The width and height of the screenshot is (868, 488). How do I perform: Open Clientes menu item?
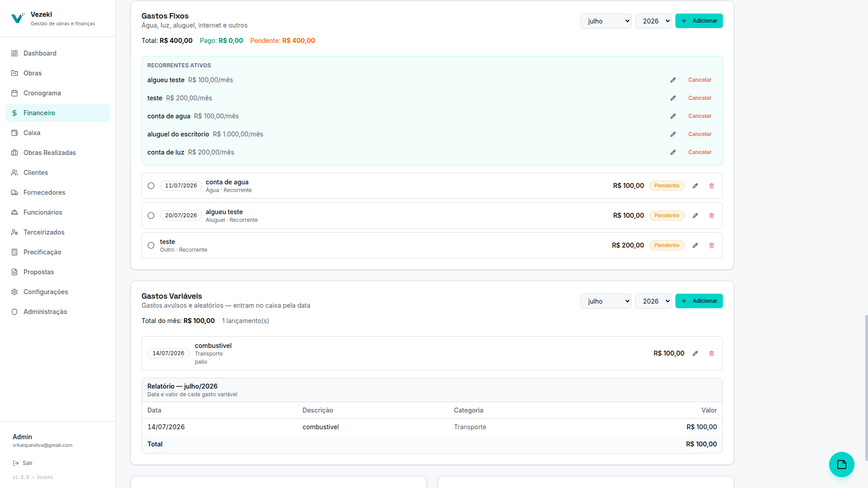click(x=57, y=173)
